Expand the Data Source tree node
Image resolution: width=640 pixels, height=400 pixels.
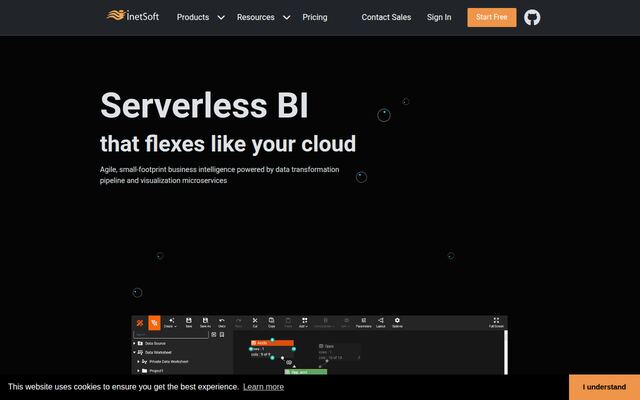click(x=134, y=343)
